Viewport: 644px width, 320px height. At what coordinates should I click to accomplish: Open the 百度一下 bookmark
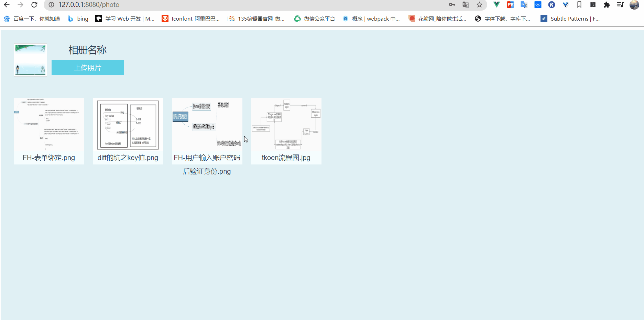pyautogui.click(x=32, y=19)
